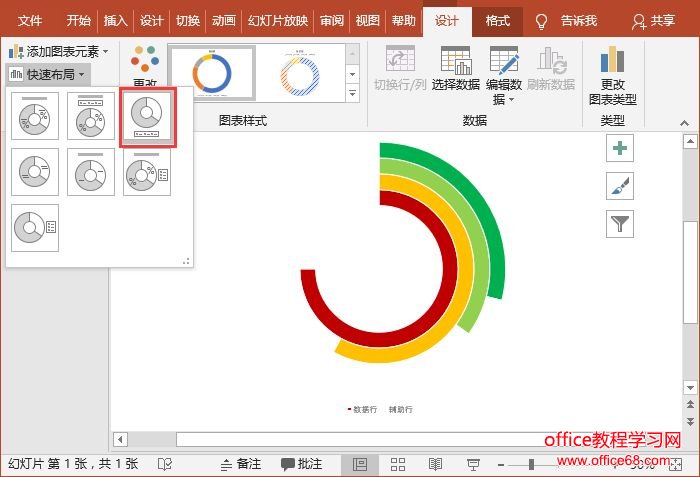Click vertical scrollbar down arrow
The image size is (700, 477).
click(x=690, y=387)
